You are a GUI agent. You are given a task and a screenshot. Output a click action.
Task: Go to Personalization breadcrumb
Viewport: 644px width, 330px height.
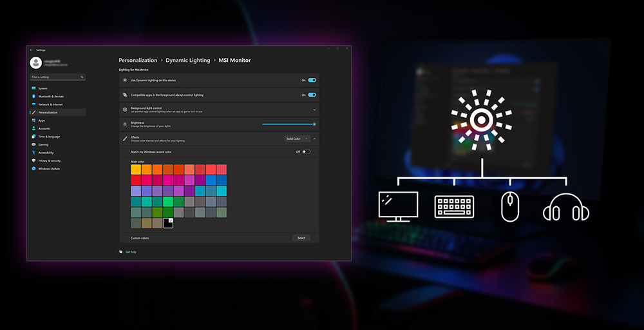tap(138, 60)
